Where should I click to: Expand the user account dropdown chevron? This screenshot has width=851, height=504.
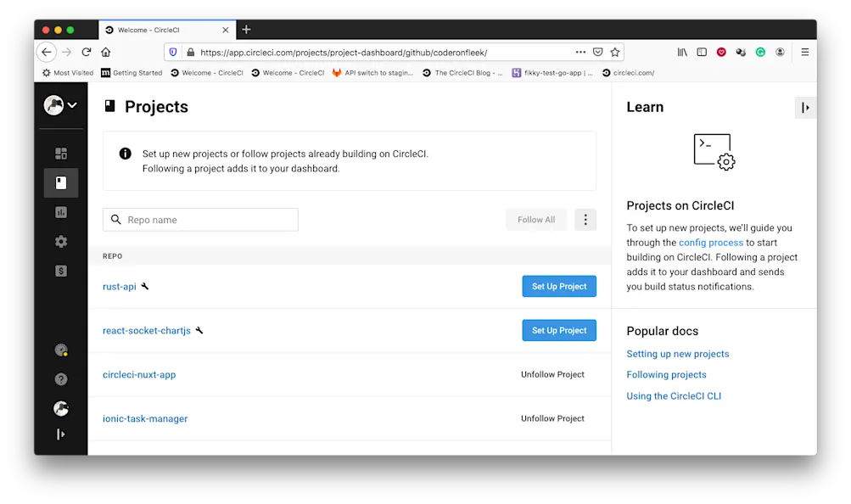pos(73,105)
